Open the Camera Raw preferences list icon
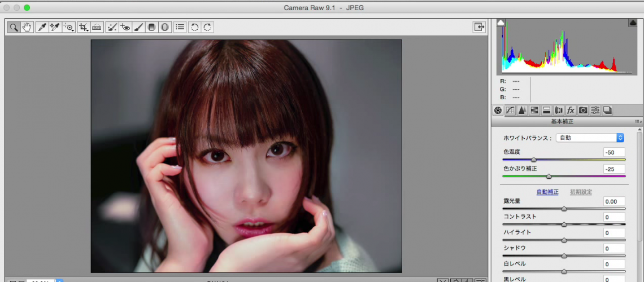 click(180, 27)
